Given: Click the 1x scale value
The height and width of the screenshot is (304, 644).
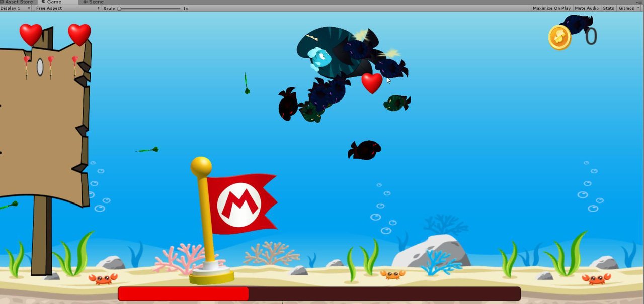Looking at the screenshot, I should (x=186, y=9).
